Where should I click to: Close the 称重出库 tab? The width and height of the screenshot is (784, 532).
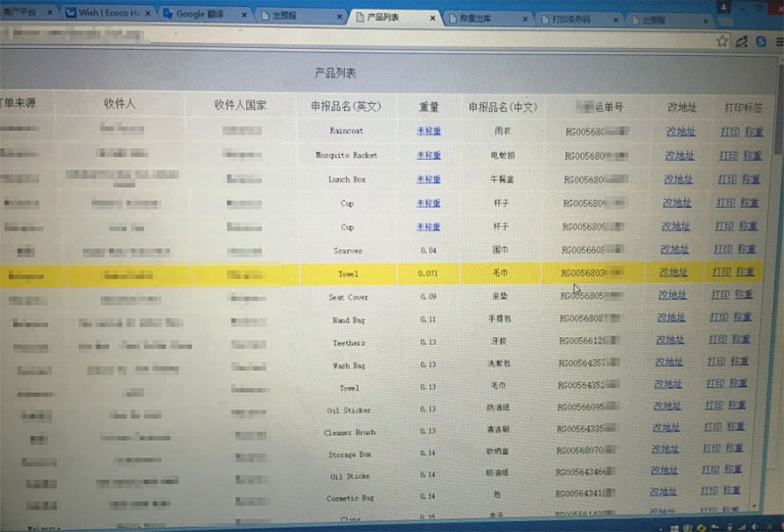525,19
